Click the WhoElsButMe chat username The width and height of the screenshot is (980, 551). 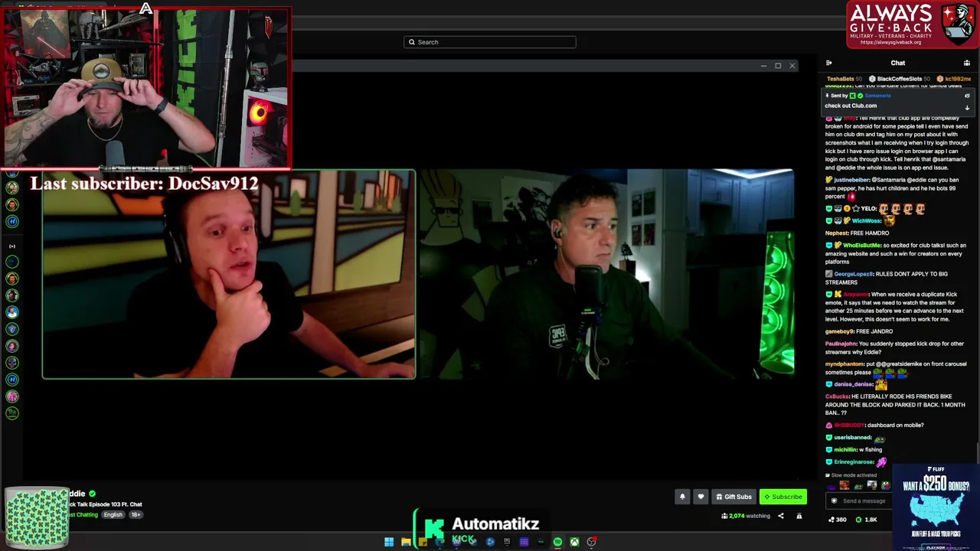coord(862,246)
